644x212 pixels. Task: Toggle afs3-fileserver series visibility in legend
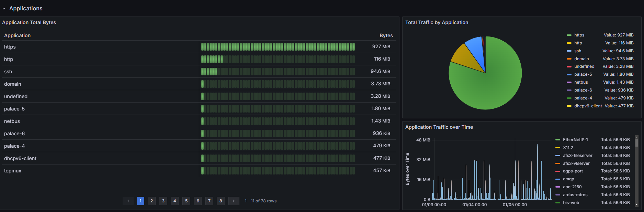point(577,156)
